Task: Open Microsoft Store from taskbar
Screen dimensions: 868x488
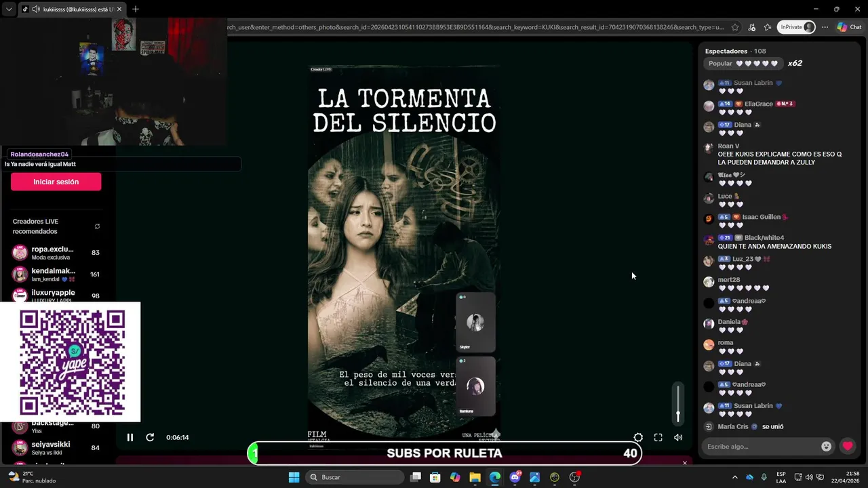Action: (435, 477)
